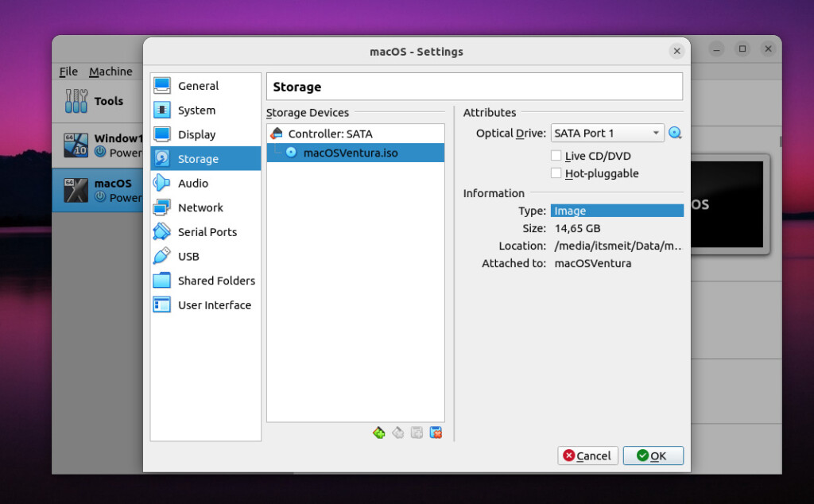Expand the Optical Drive SATA Port dropdown
This screenshot has height=504, width=814.
point(607,134)
